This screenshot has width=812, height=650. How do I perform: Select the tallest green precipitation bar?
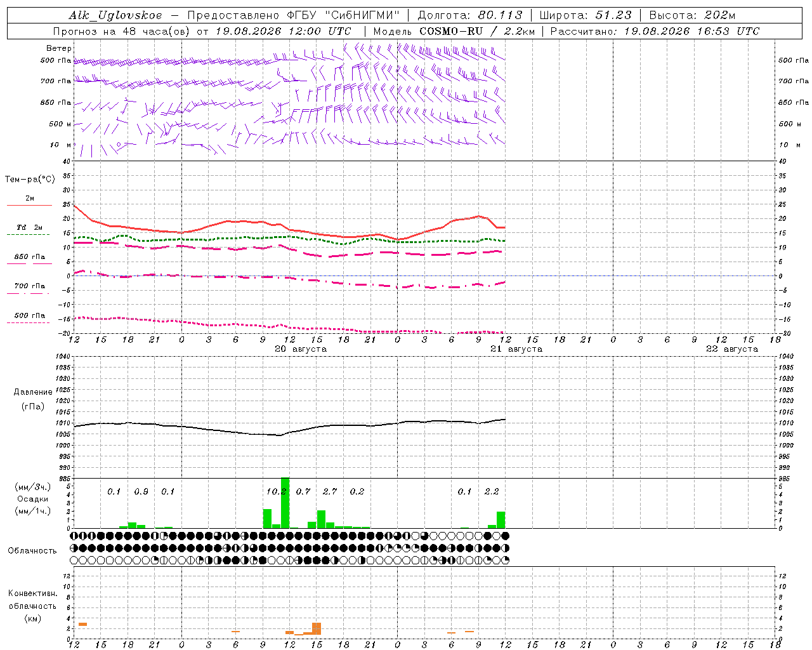pos(285,503)
